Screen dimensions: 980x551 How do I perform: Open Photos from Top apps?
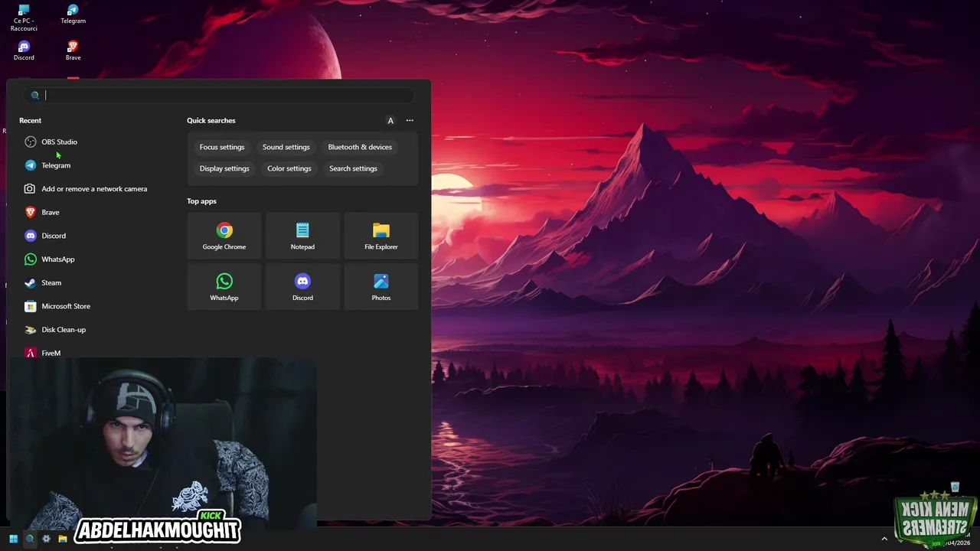(x=381, y=287)
